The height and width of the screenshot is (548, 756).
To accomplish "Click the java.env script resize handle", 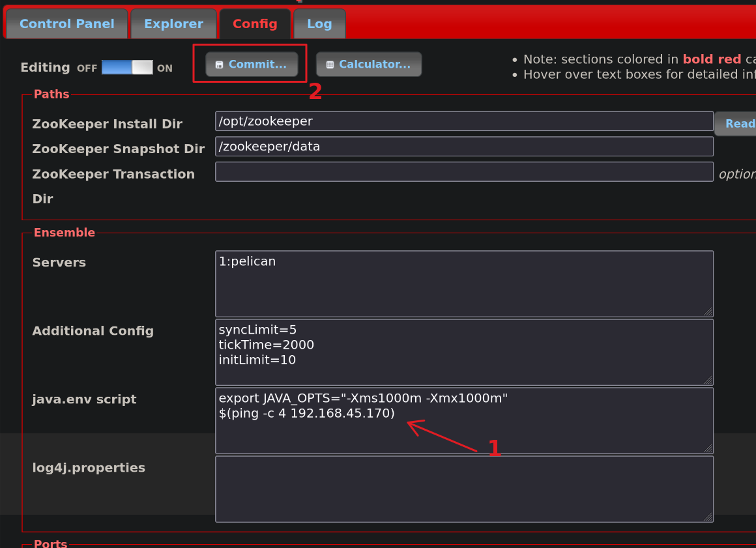I will (x=708, y=448).
